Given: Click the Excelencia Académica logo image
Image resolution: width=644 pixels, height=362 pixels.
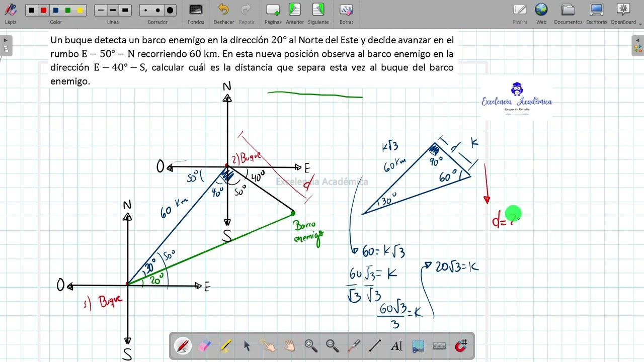Looking at the screenshot, I should click(517, 99).
